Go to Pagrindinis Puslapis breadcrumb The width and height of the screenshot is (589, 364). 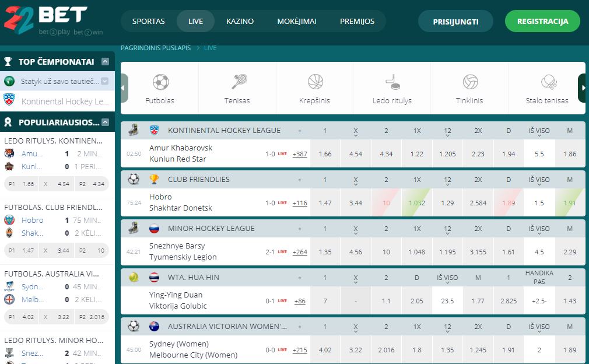tap(156, 48)
